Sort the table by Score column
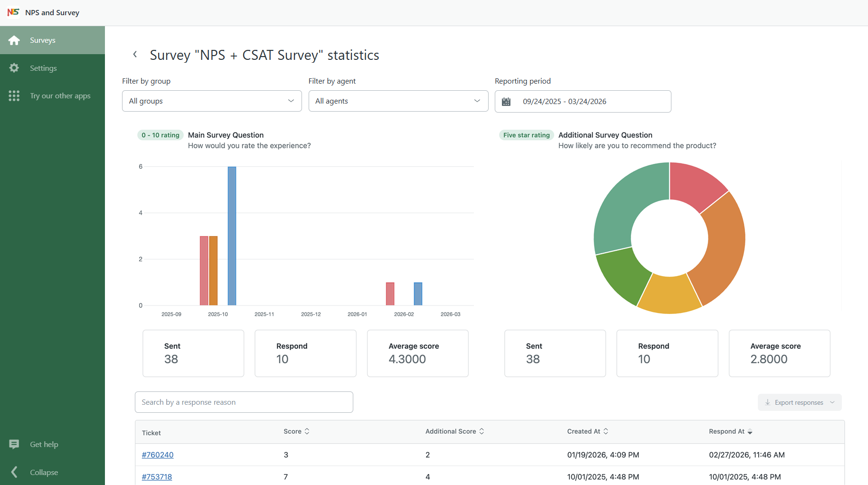Image resolution: width=868 pixels, height=485 pixels. (x=307, y=431)
